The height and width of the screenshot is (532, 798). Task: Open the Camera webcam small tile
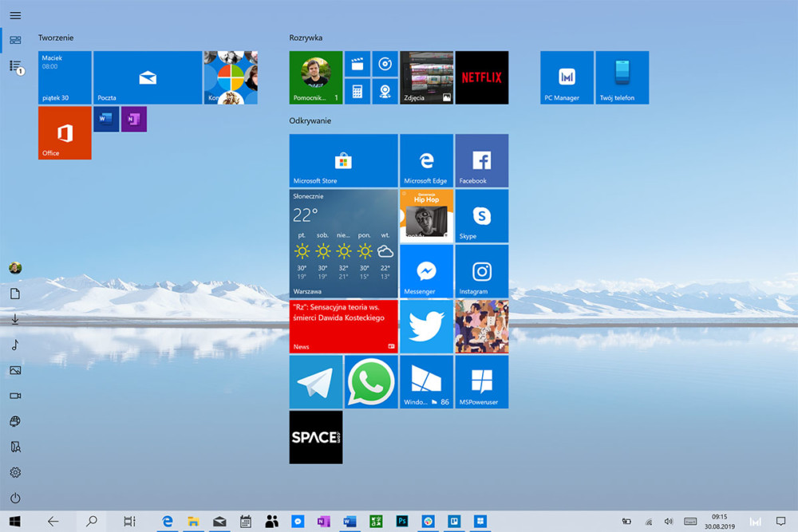click(385, 92)
